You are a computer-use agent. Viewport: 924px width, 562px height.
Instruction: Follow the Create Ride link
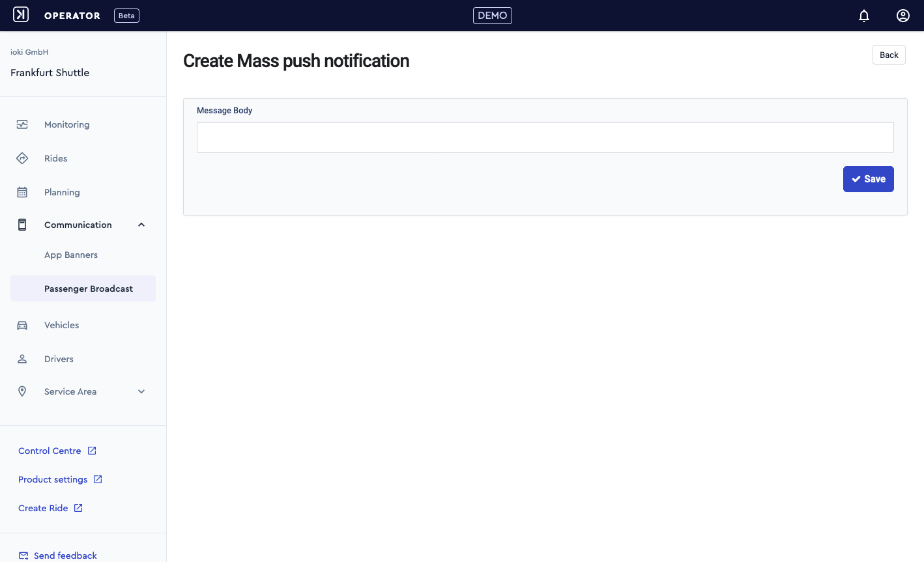[43, 508]
